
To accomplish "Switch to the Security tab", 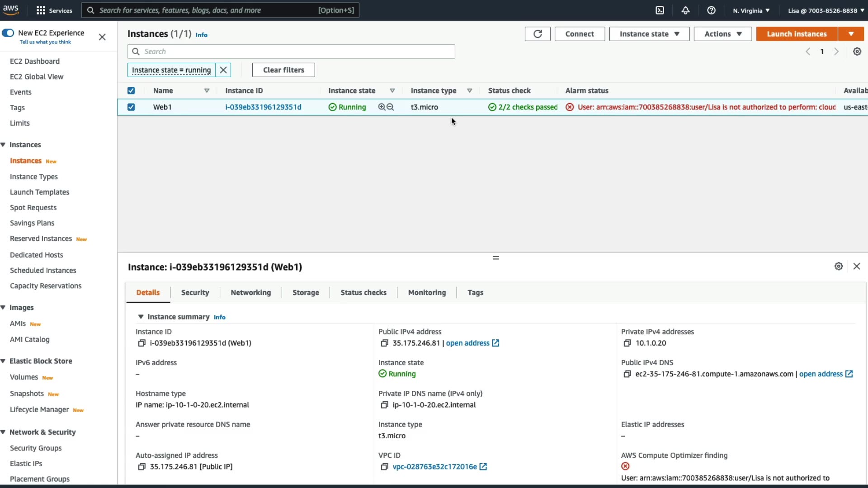I will pos(195,293).
